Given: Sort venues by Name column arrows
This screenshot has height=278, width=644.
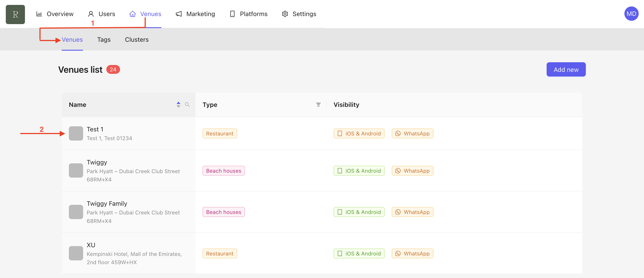Looking at the screenshot, I should tap(178, 105).
